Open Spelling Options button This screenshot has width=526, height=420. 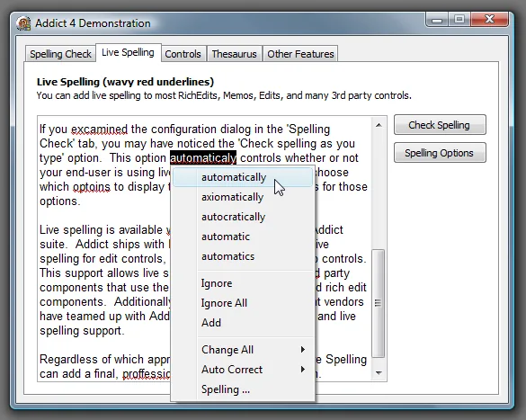point(440,153)
